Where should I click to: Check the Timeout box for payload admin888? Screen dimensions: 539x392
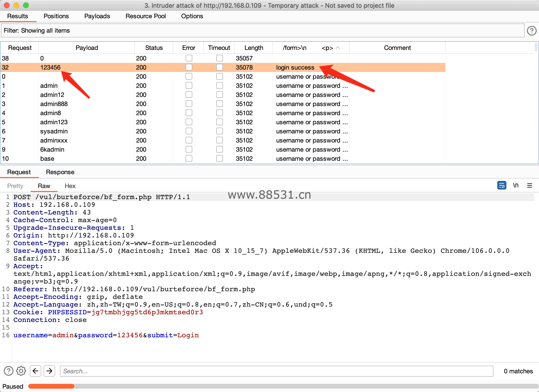[219, 104]
